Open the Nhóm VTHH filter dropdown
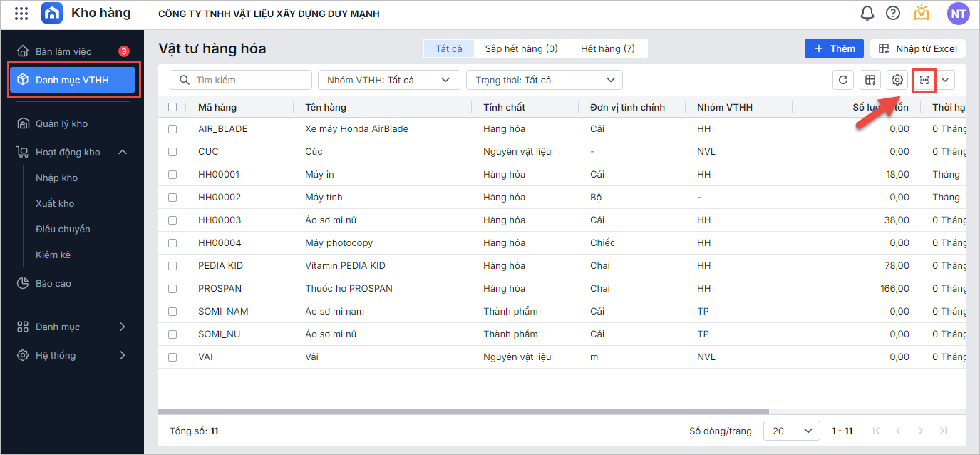980x455 pixels. tap(388, 80)
